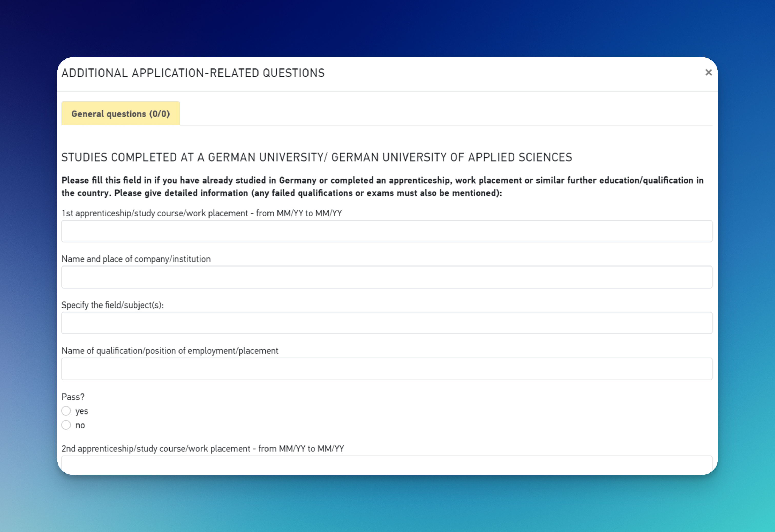The width and height of the screenshot is (775, 532).
Task: Click the Specify the field/subject(s) input
Action: [387, 323]
